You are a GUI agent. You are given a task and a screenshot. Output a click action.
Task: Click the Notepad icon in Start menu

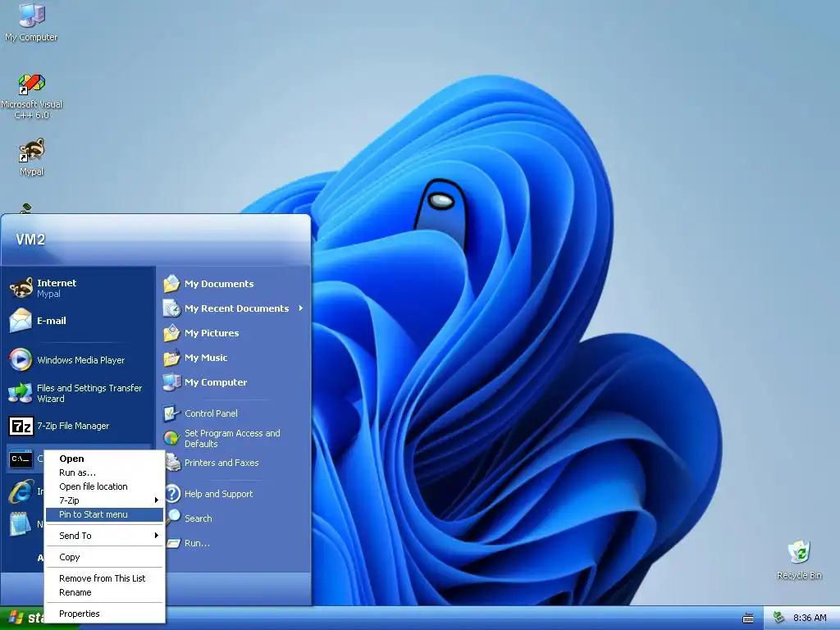coord(21,524)
